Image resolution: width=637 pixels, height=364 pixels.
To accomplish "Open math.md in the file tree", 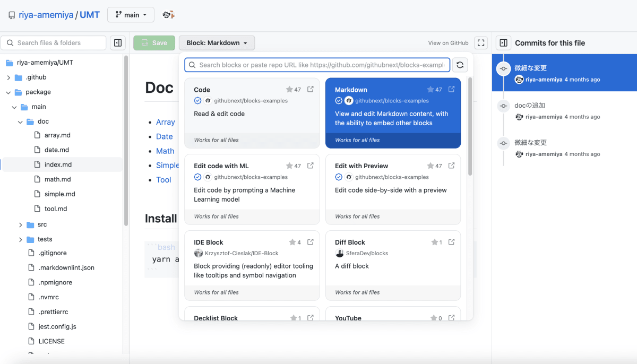I will (x=57, y=179).
